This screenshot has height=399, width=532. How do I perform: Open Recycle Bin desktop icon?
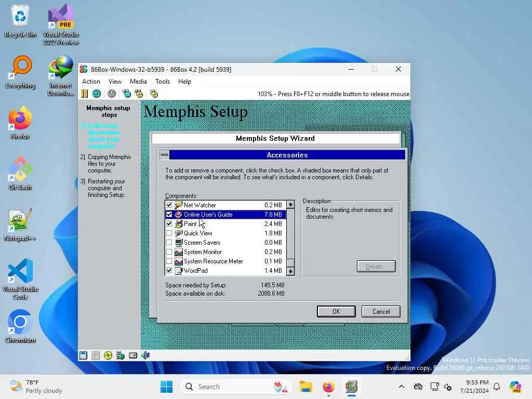(x=20, y=21)
